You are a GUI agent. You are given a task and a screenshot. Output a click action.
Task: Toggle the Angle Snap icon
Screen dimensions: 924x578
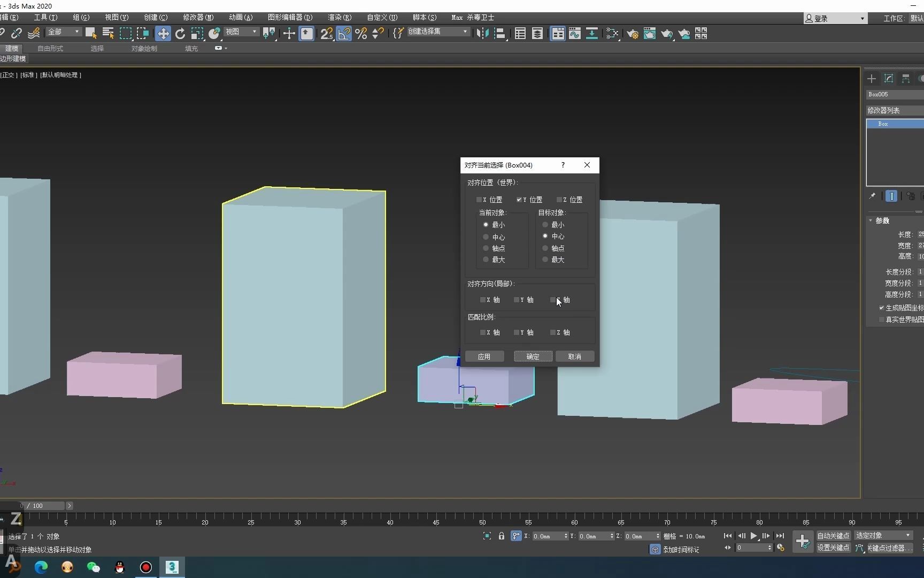(x=344, y=34)
